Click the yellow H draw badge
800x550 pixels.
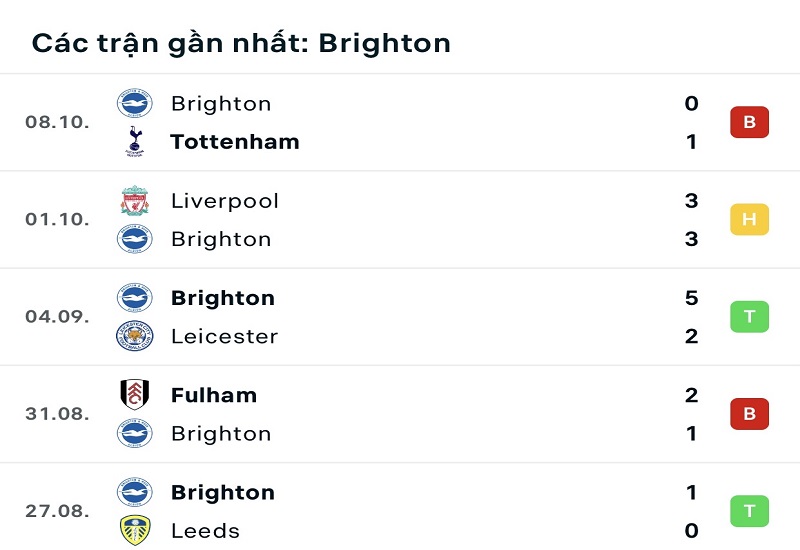tap(749, 219)
